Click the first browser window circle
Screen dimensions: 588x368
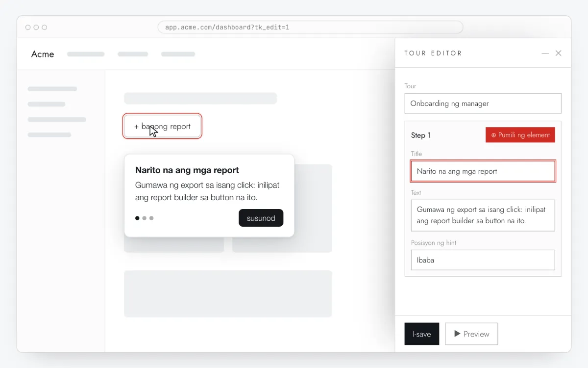(x=28, y=27)
